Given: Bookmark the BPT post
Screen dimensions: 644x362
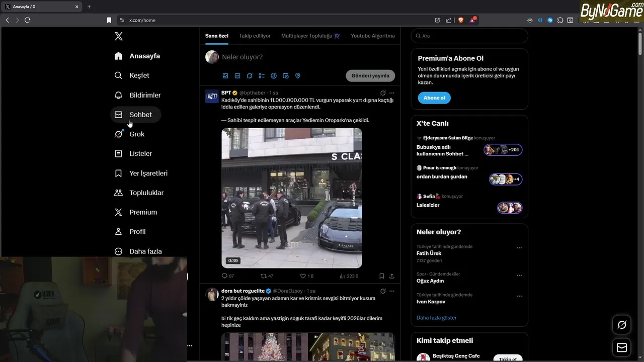Looking at the screenshot, I should coord(382,276).
